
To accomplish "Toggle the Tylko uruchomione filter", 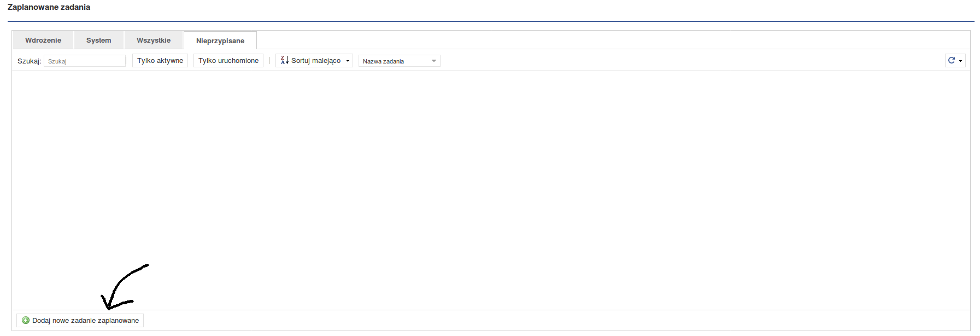I will tap(228, 61).
